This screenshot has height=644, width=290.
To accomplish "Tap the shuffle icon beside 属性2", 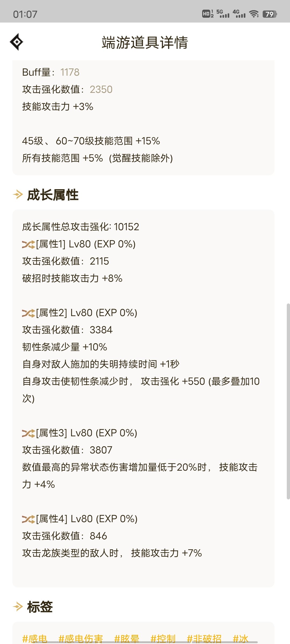I will tap(28, 313).
